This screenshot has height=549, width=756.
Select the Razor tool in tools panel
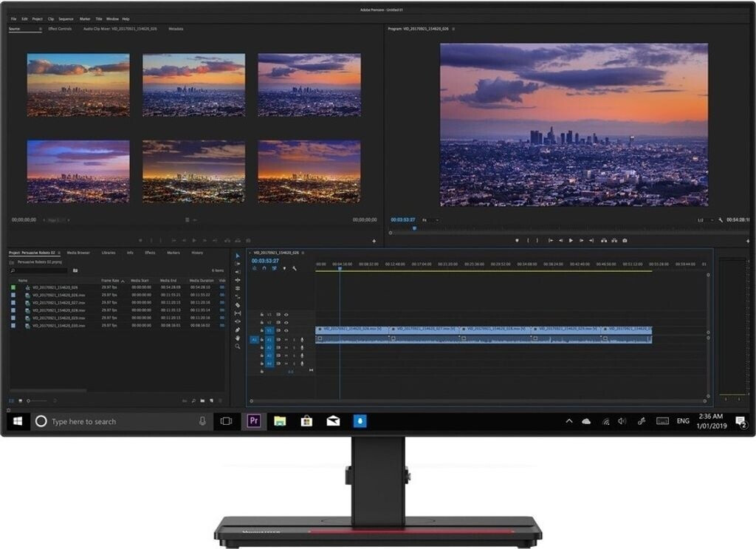[238, 305]
